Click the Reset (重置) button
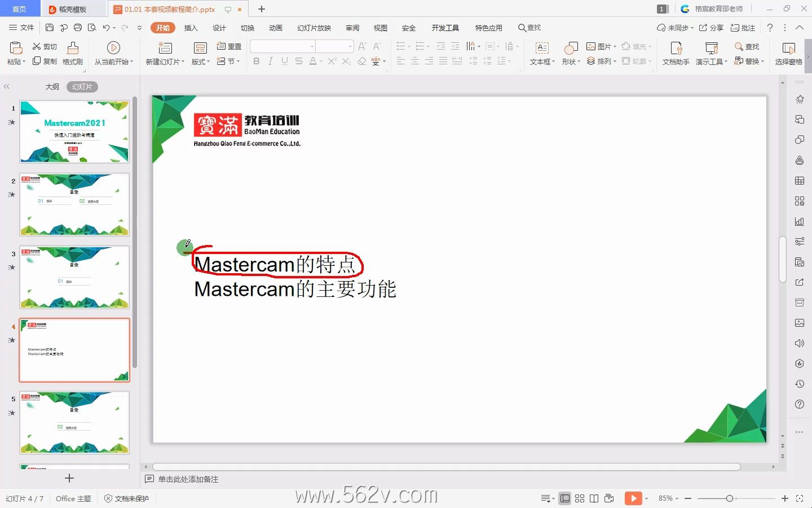 coord(229,46)
